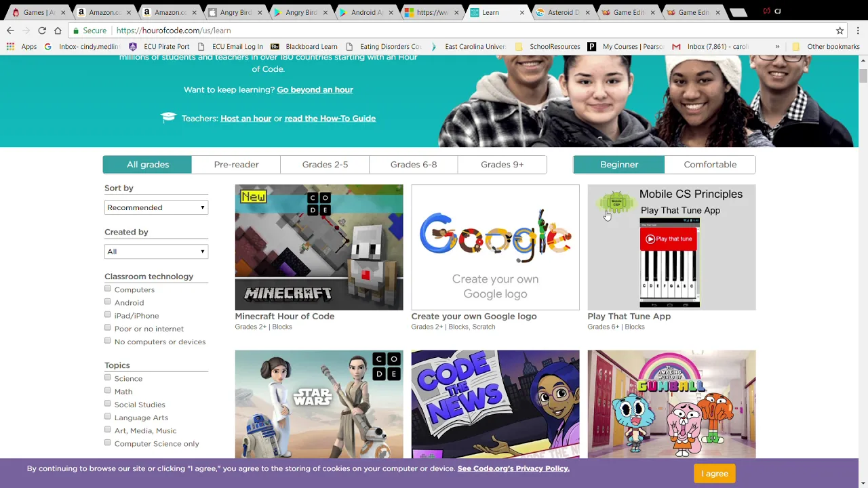
Task: Open ECU Pirate Port bookmark
Action: pyautogui.click(x=159, y=47)
